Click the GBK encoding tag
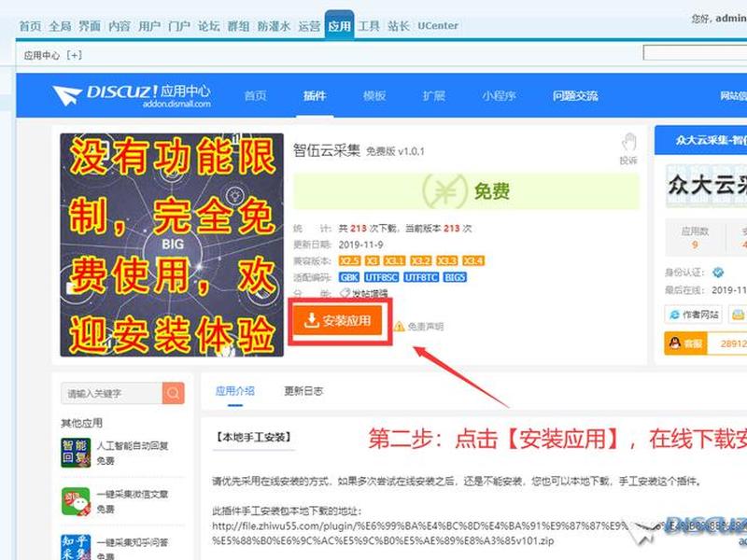This screenshot has width=747, height=560. click(349, 277)
